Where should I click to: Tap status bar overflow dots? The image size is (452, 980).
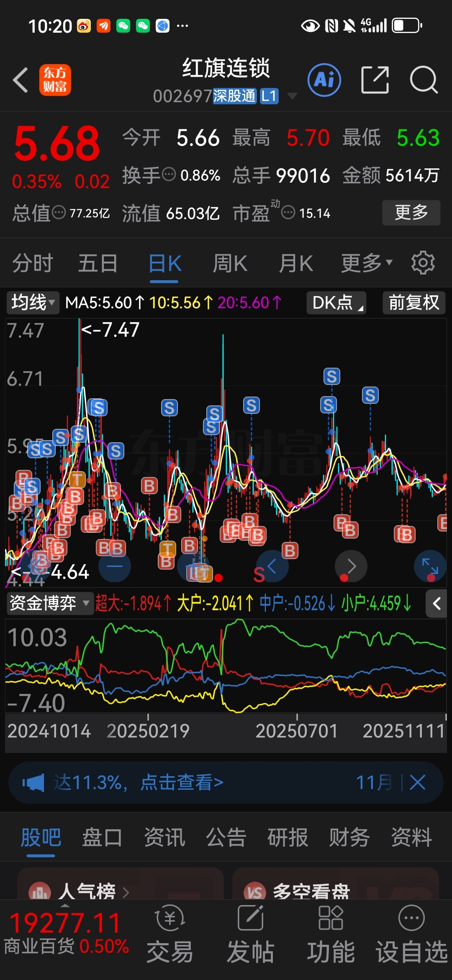pyautogui.click(x=182, y=26)
